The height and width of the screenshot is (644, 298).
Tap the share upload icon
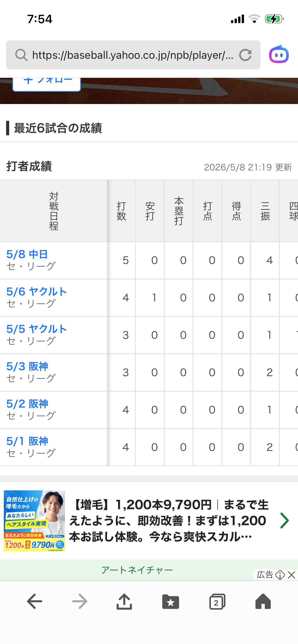(124, 601)
